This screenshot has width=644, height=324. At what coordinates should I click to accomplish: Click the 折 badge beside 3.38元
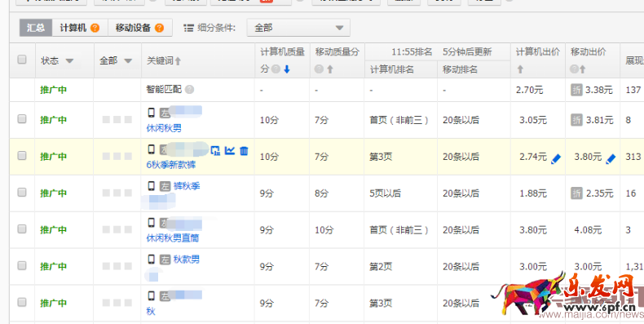tap(576, 90)
